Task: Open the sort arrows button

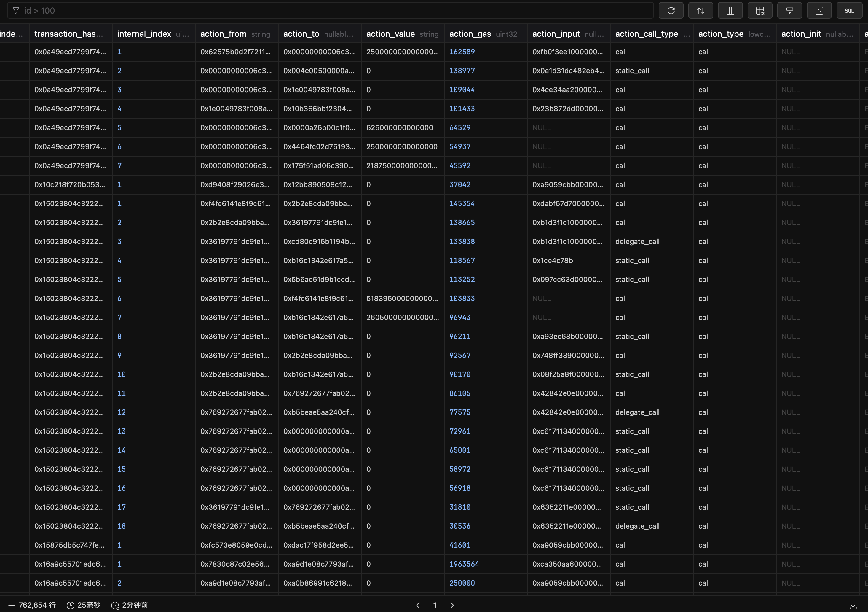Action: point(701,11)
